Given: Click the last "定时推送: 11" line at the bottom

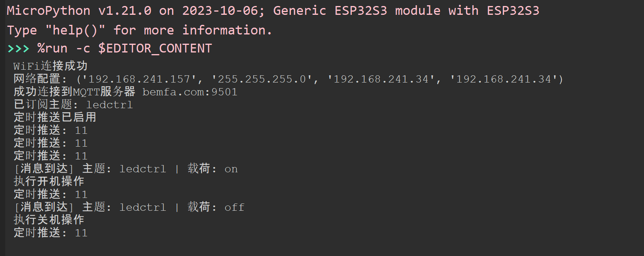Looking at the screenshot, I should pyautogui.click(x=50, y=233).
